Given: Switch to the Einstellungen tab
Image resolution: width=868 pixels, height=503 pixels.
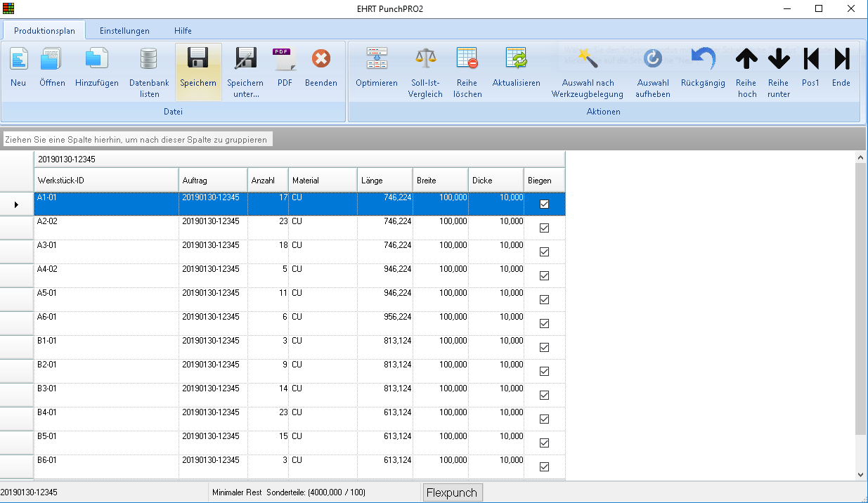Looking at the screenshot, I should 124,31.
